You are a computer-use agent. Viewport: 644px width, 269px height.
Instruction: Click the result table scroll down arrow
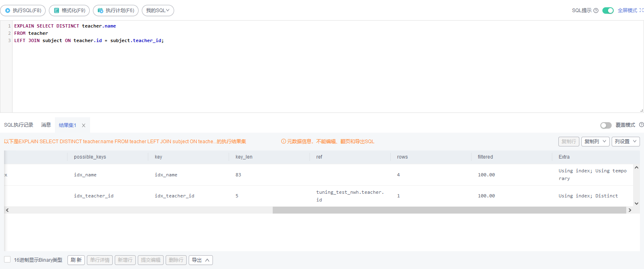636,203
